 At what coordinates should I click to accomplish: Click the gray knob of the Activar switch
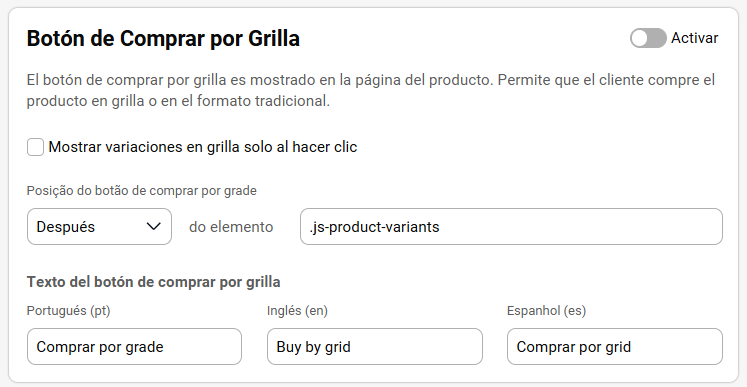tap(640, 38)
